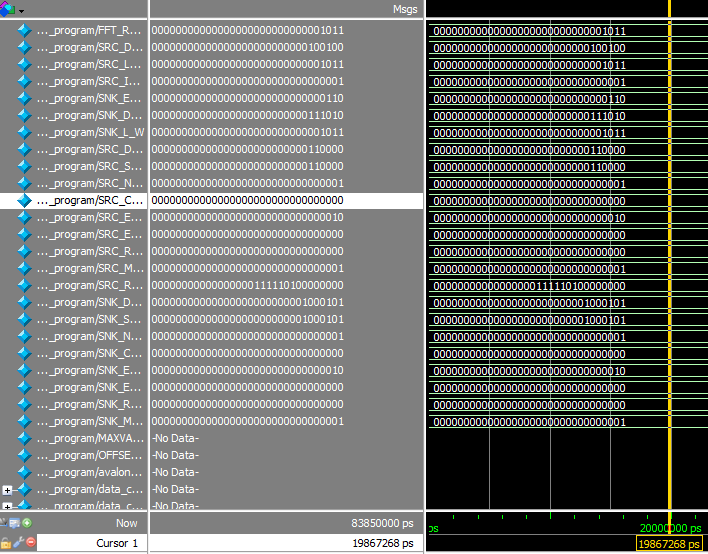
Task: Select the '..._program/avalon...' signal name
Action: point(89,472)
